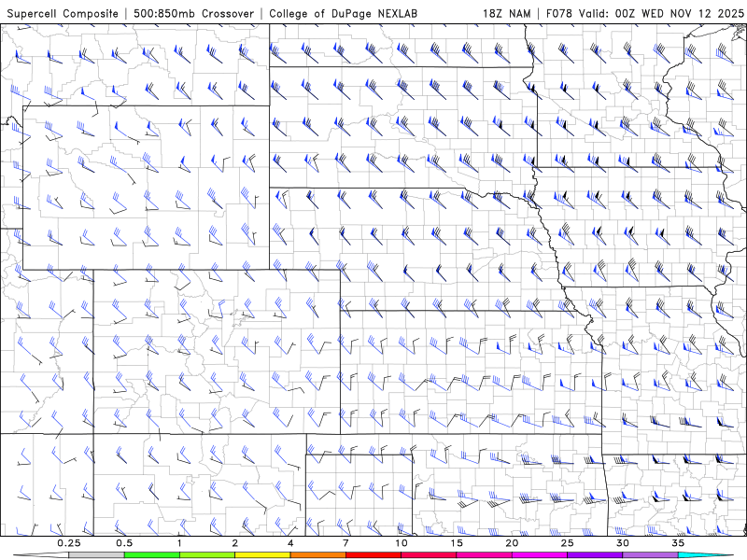Click the legend value 20

512,543
